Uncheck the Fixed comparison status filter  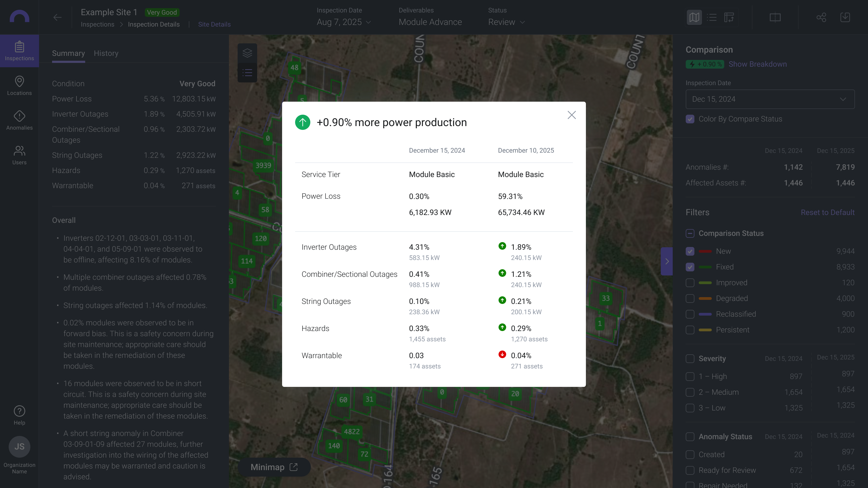pyautogui.click(x=690, y=267)
